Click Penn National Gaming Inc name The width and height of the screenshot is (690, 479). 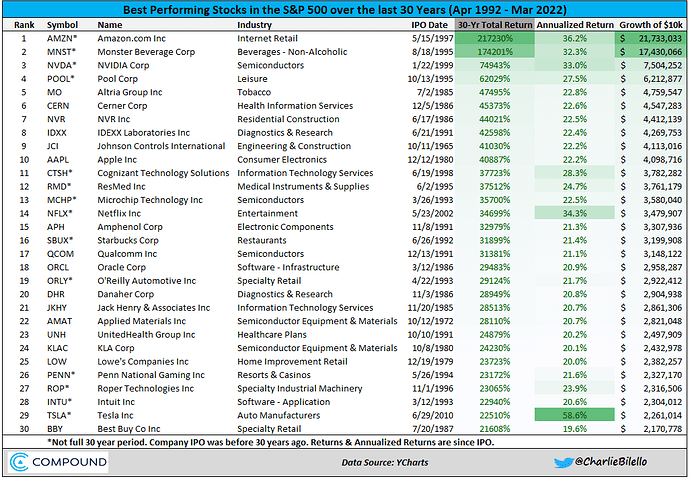[151, 375]
